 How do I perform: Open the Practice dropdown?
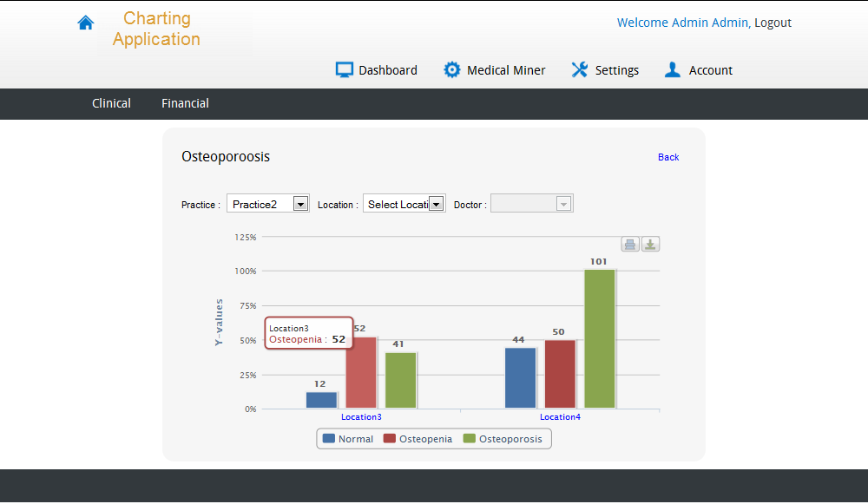click(268, 204)
